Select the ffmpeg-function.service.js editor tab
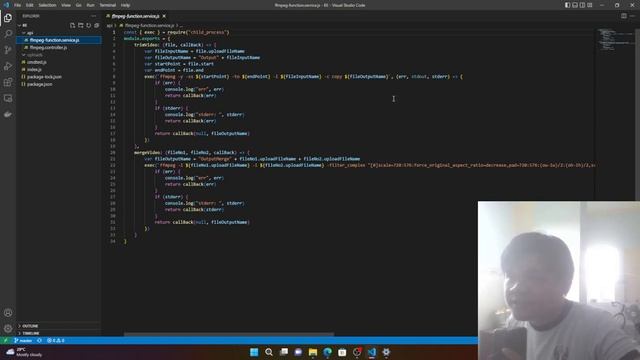 click(136, 16)
